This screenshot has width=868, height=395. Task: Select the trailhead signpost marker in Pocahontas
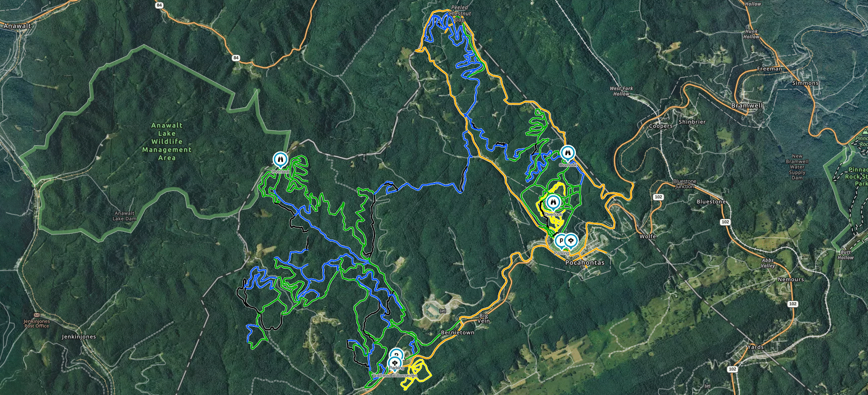click(571, 241)
